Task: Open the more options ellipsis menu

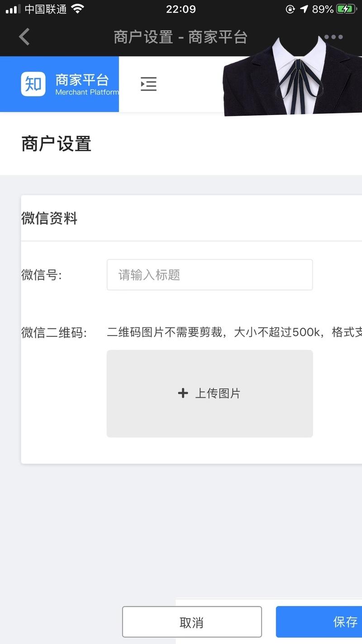Action: (333, 37)
